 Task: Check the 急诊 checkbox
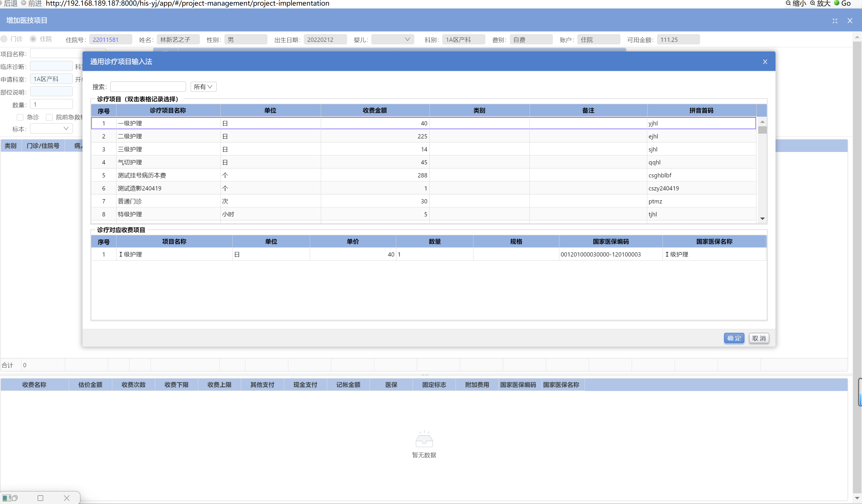pos(20,117)
